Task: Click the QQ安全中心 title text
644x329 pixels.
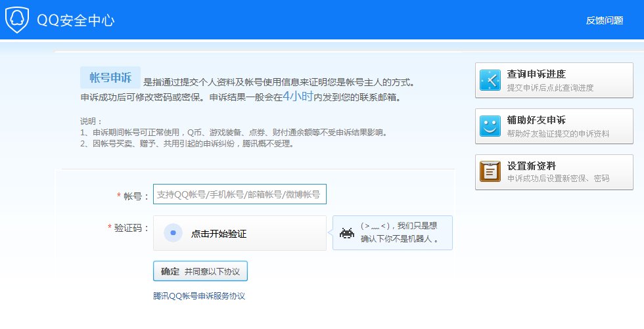Action: tap(76, 20)
